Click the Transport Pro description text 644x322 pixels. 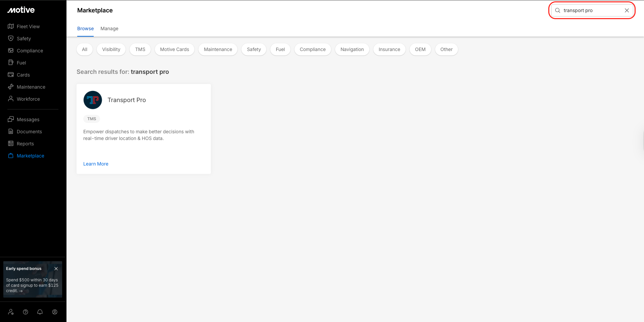(x=139, y=135)
